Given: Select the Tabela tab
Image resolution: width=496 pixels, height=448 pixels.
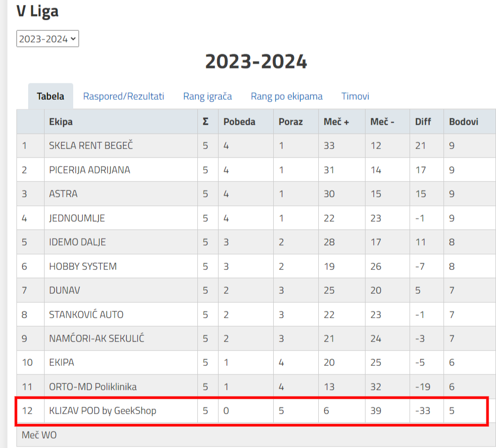Looking at the screenshot, I should click(50, 96).
